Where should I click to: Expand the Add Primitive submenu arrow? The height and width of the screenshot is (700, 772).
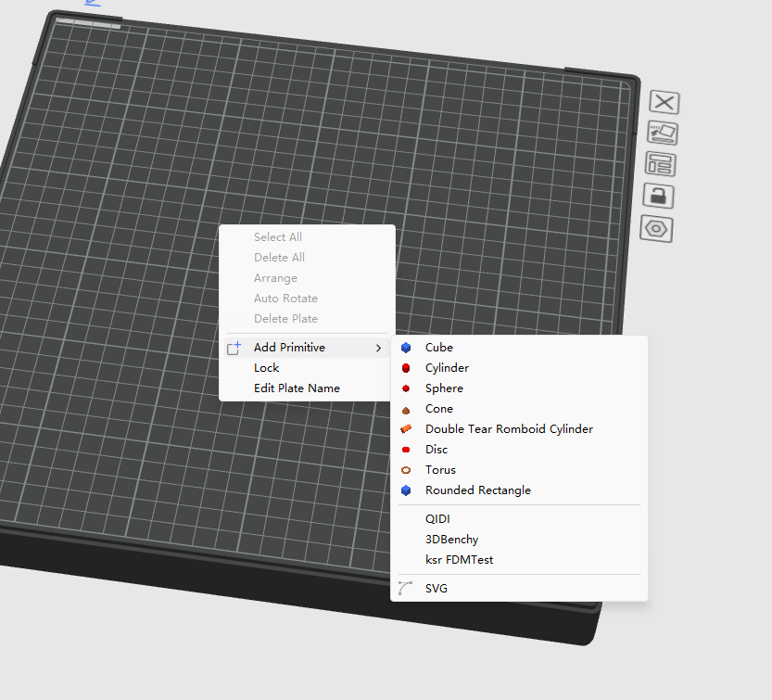tap(378, 349)
